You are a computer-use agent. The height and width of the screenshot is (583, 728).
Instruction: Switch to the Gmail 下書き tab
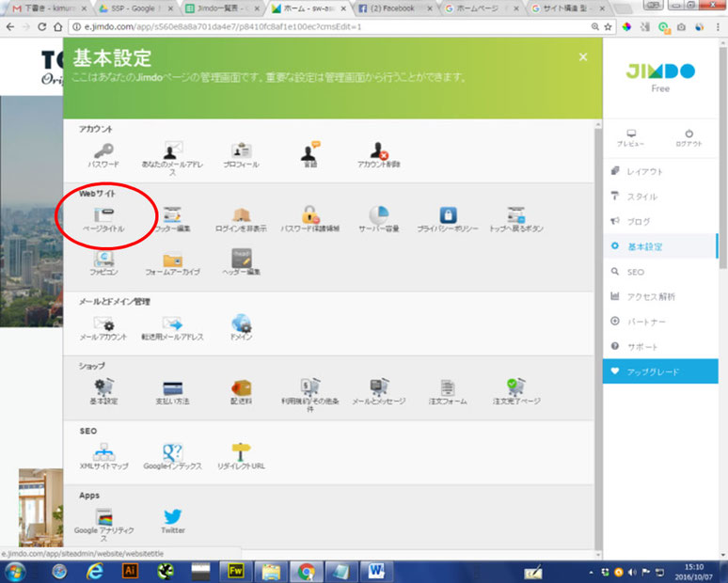49,8
